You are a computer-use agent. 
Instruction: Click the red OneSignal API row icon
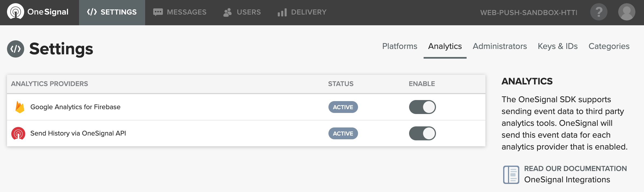tap(18, 133)
